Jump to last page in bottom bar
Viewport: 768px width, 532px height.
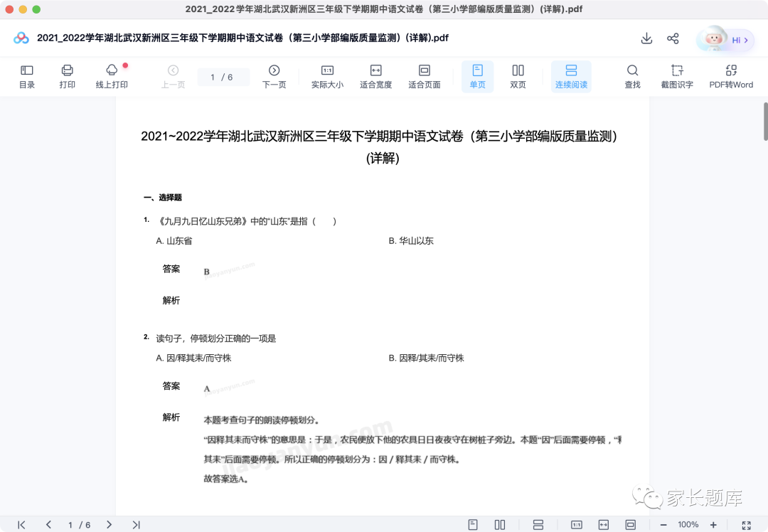click(136, 525)
